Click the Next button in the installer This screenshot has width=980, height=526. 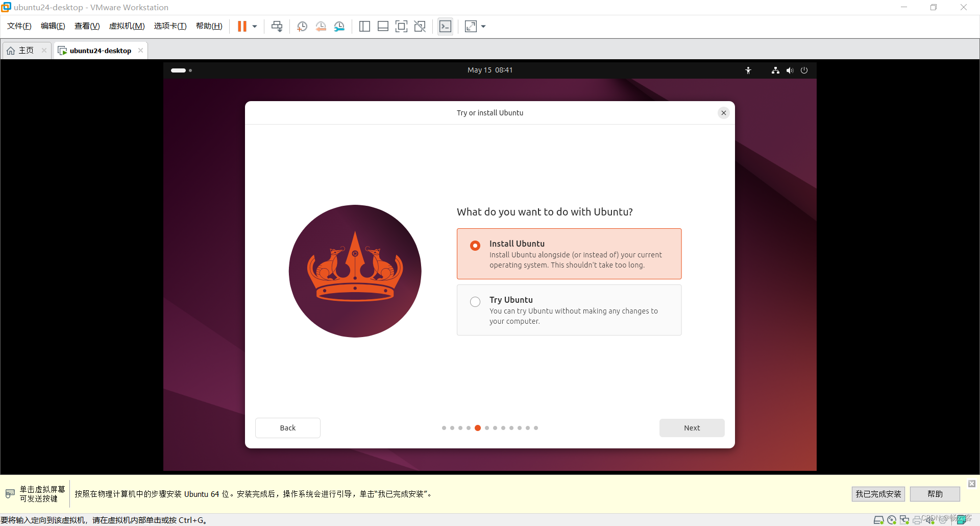(692, 428)
